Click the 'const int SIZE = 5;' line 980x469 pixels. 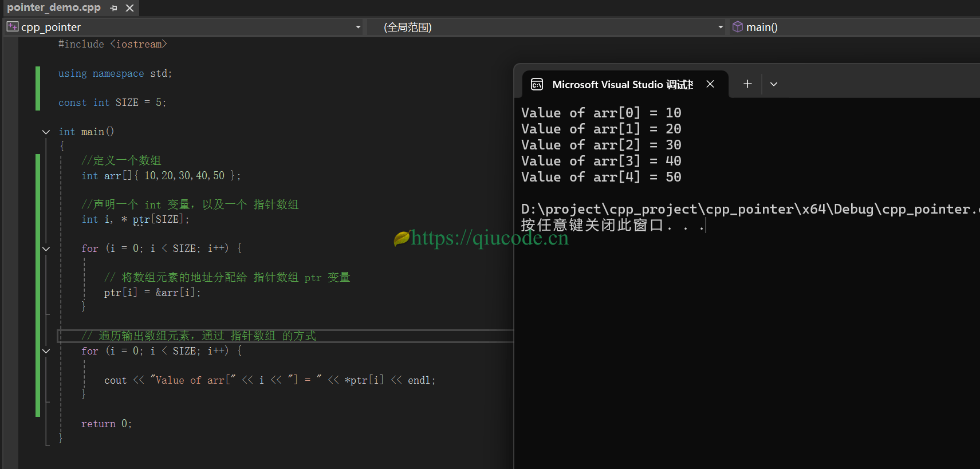coord(112,103)
